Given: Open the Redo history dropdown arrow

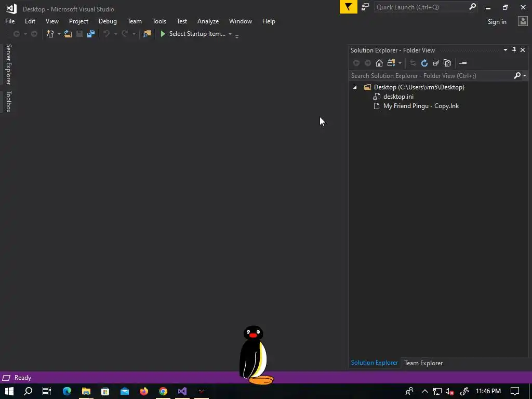Looking at the screenshot, I should coord(134,34).
